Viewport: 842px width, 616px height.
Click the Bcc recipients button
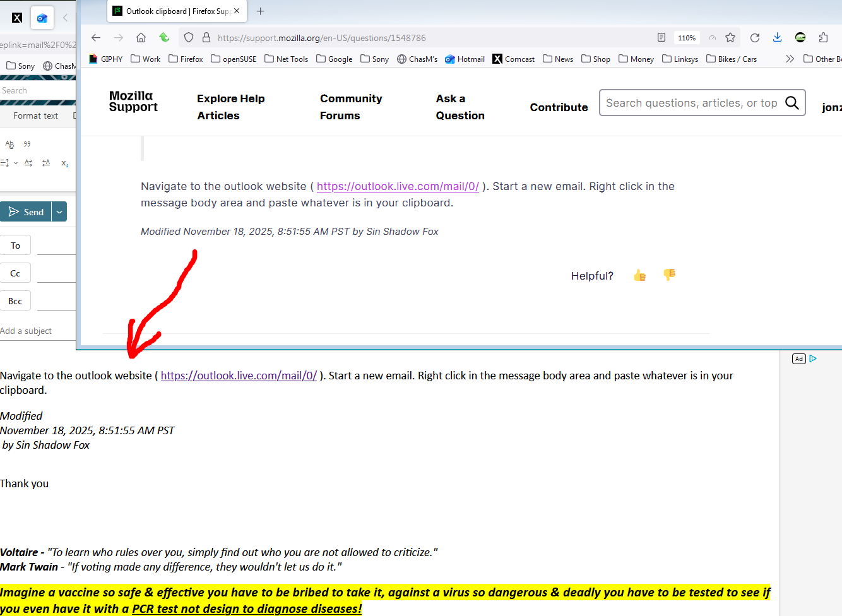pyautogui.click(x=15, y=301)
